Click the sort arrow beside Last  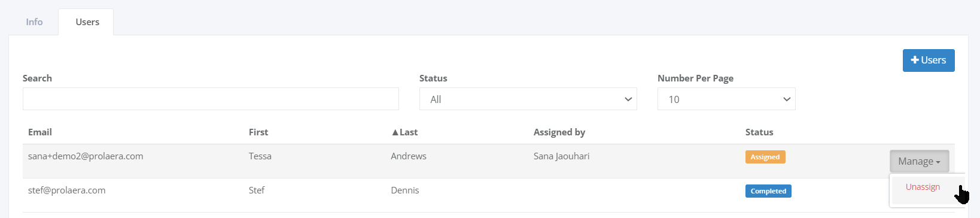395,132
